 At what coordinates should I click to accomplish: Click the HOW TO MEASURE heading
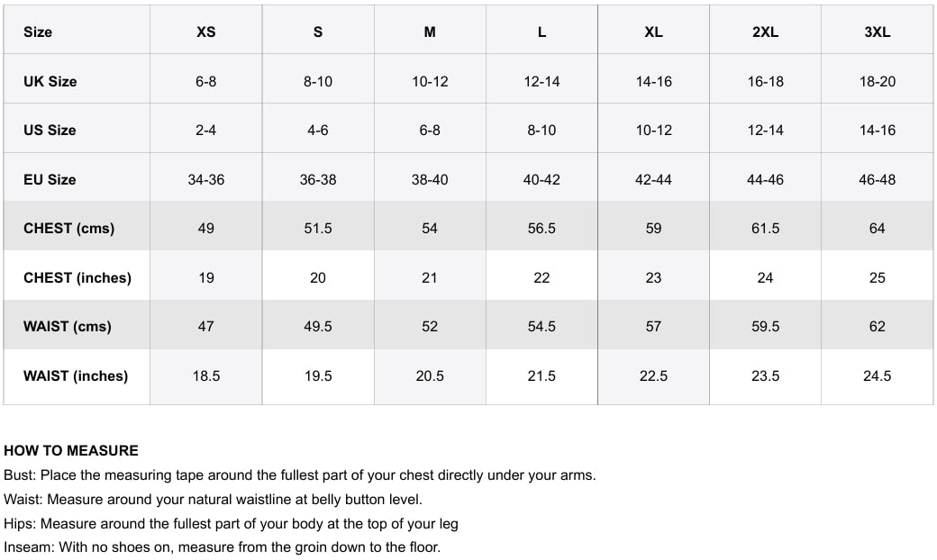[71, 450]
